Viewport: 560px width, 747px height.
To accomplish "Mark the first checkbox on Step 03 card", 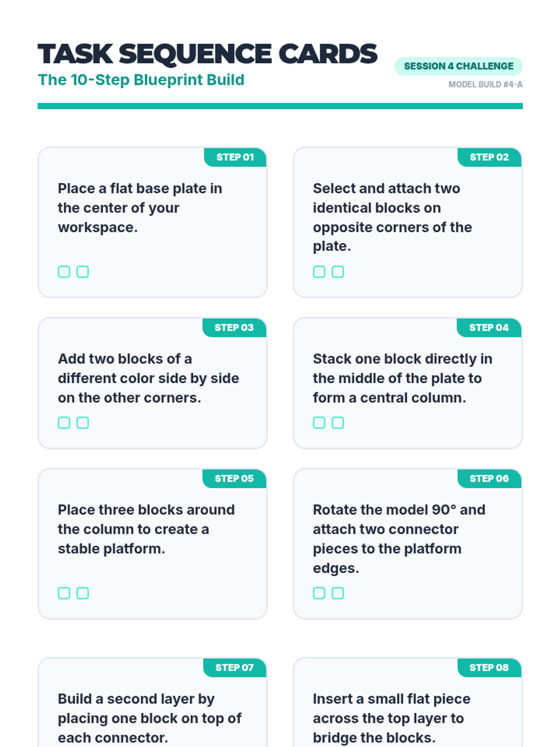I will click(x=64, y=423).
